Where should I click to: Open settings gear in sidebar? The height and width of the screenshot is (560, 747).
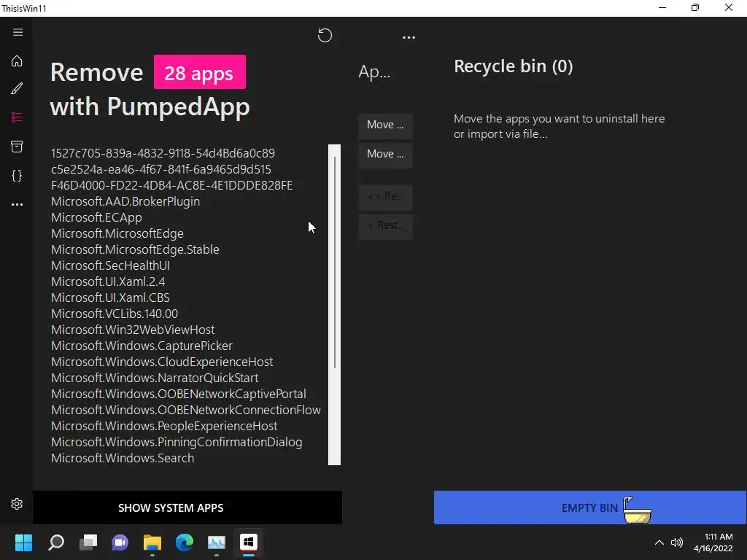17,504
